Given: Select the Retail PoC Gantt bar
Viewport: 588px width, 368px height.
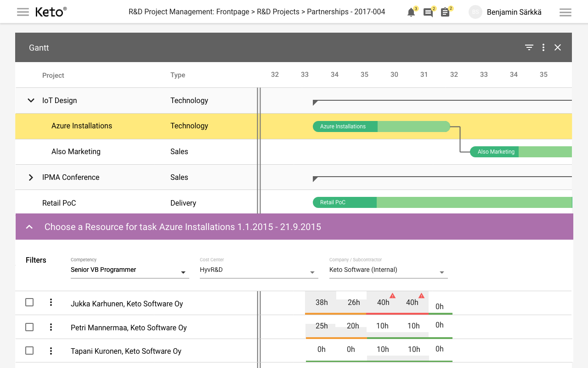Looking at the screenshot, I should coord(442,202).
